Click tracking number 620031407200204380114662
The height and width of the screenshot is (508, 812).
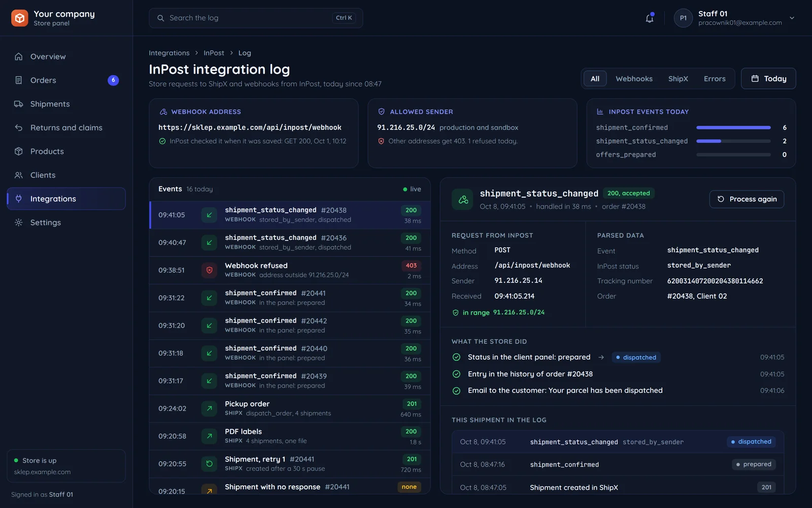(x=715, y=281)
